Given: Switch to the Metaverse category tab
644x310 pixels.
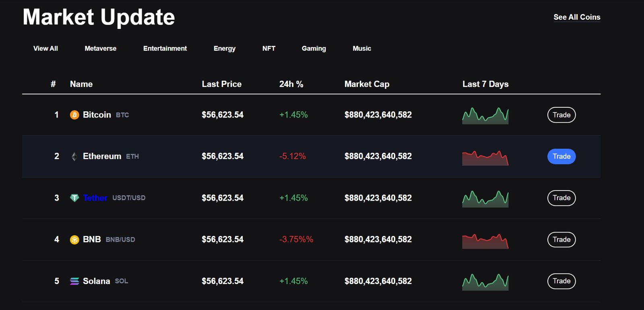Looking at the screenshot, I should pyautogui.click(x=100, y=48).
